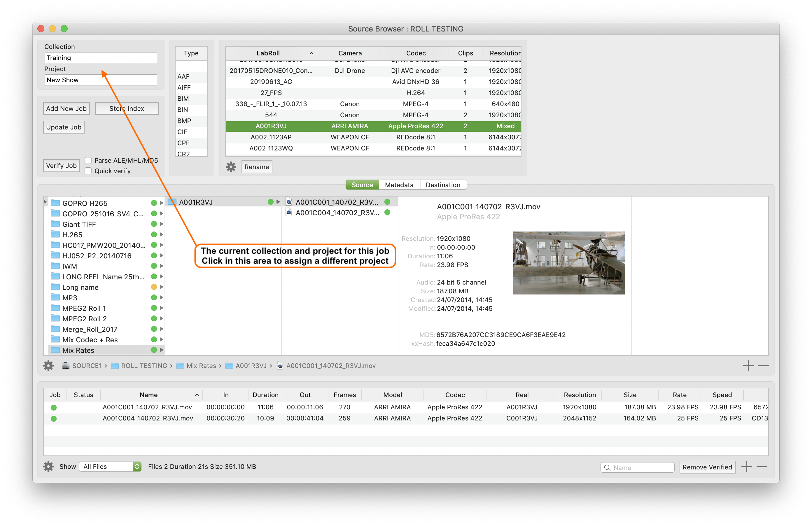Image resolution: width=812 pixels, height=526 pixels.
Task: Switch to the Source tab
Action: (362, 185)
